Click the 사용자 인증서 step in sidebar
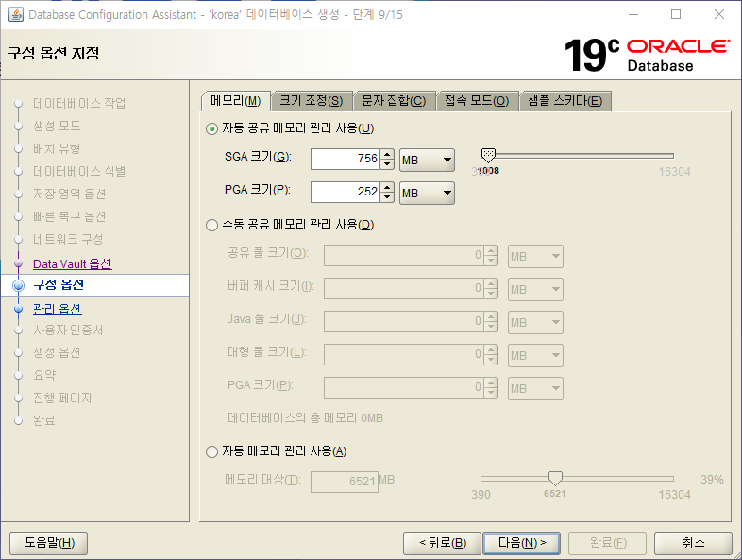The width and height of the screenshot is (742, 560). click(68, 330)
